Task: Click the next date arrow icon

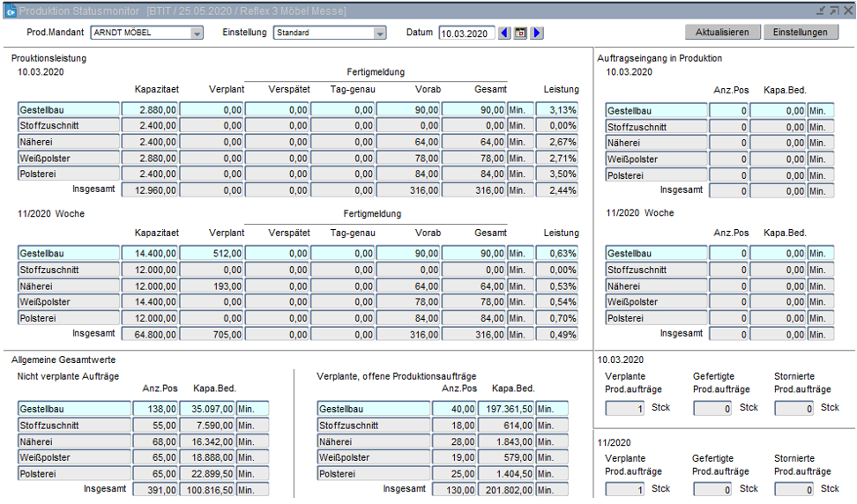Action: click(x=537, y=33)
